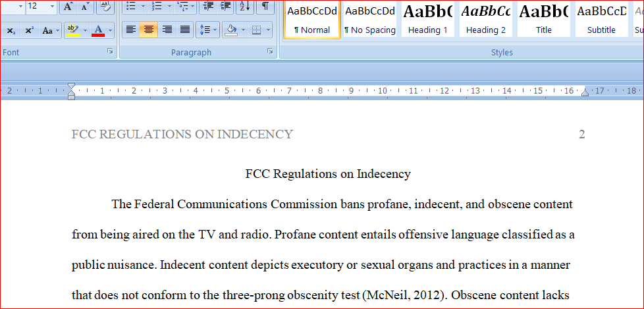Increase the paragraph indent

click(x=225, y=6)
